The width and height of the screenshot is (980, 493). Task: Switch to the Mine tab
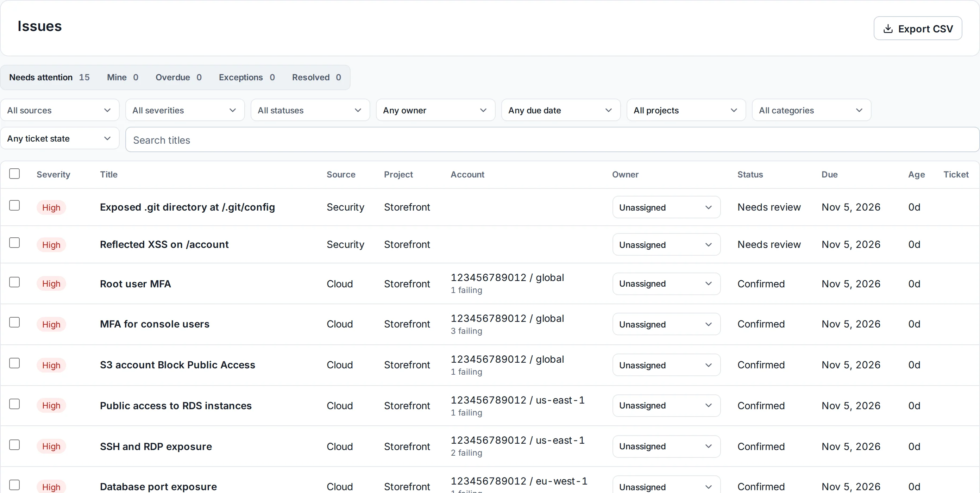point(122,77)
